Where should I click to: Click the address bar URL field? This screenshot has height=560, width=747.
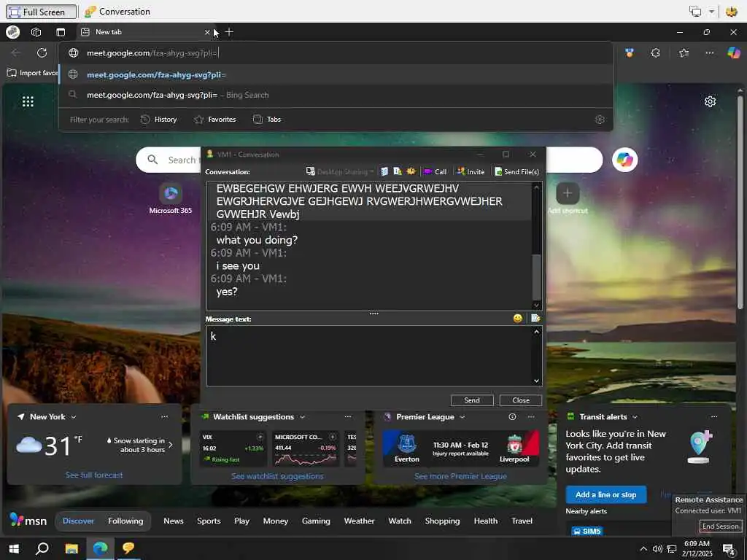336,52
